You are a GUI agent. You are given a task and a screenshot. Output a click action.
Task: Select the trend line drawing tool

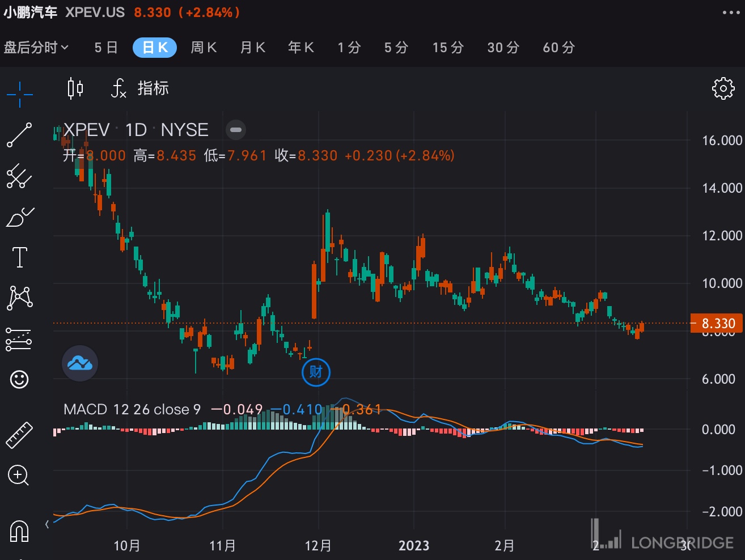tap(19, 135)
